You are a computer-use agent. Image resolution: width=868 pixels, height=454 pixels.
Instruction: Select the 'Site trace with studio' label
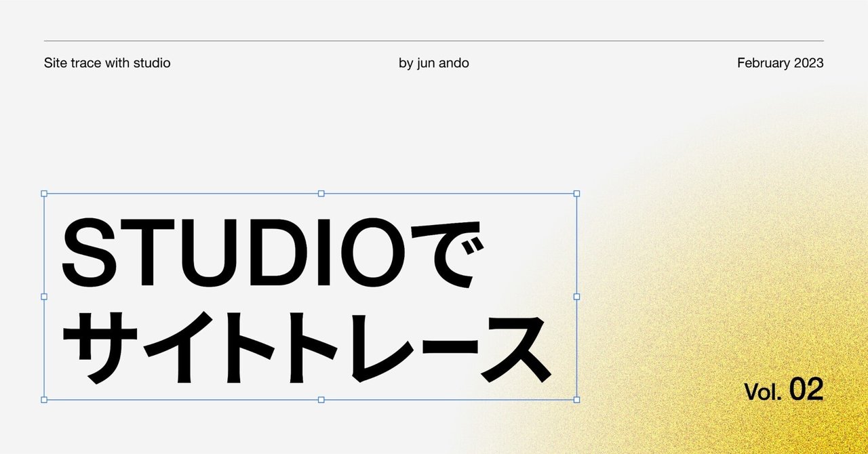point(107,62)
